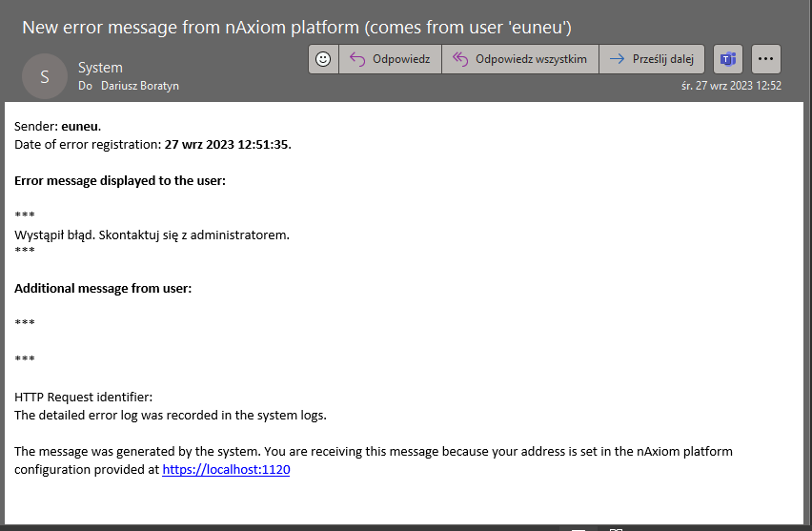The width and height of the screenshot is (812, 531).
Task: Click the "Wystąpił błąd" error text
Action: [x=152, y=234]
